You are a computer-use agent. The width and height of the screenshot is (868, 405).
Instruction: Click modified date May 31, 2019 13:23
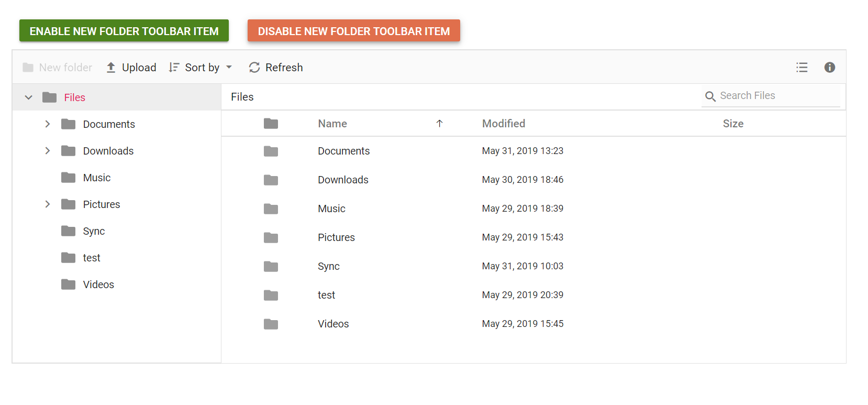522,151
